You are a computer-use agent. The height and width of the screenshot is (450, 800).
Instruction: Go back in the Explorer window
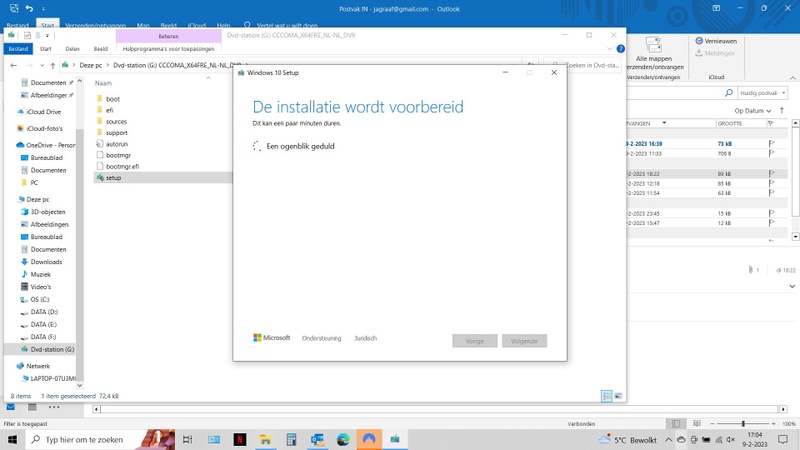(x=14, y=65)
